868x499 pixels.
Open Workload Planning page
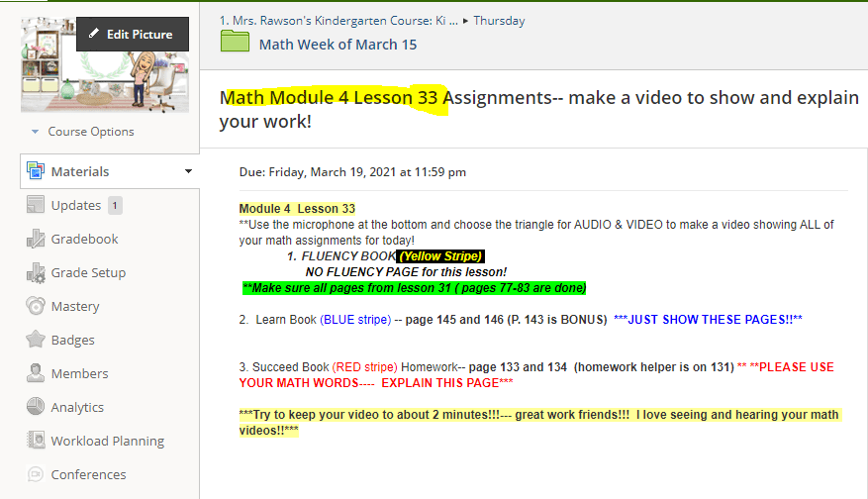[x=108, y=441]
